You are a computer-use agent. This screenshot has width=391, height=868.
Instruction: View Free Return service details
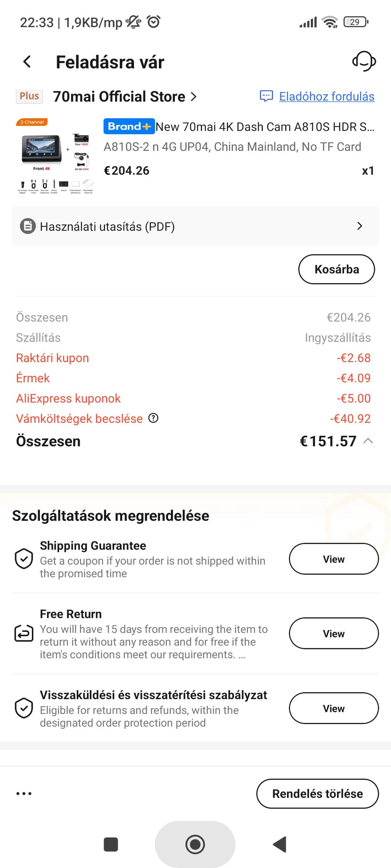coord(333,633)
